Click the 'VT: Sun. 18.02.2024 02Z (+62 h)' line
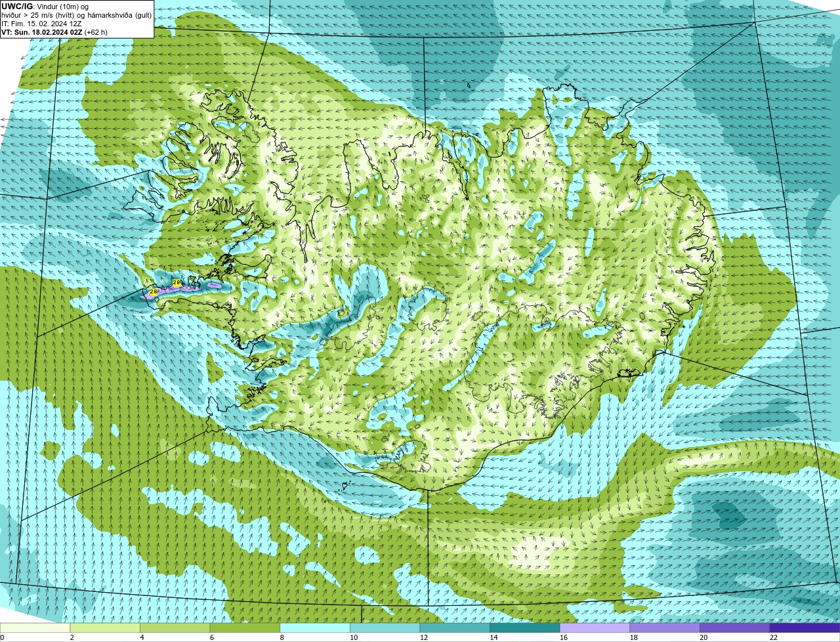Screen dimensions: 840x642 [x=54, y=32]
